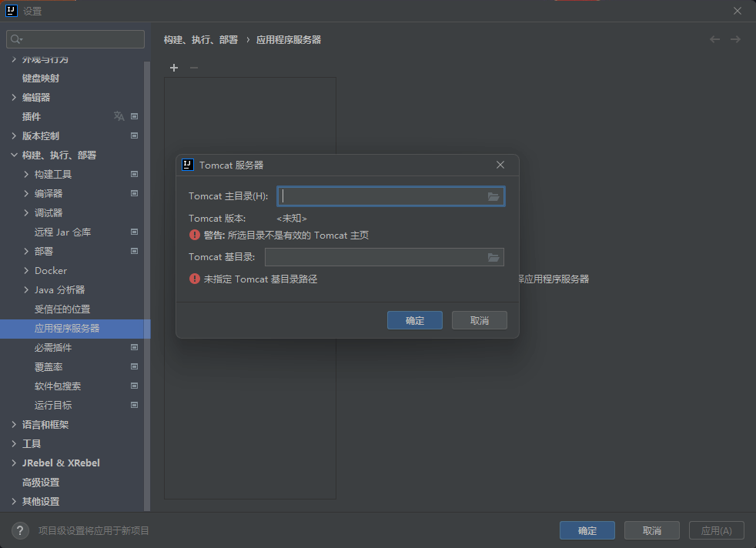Image resolution: width=756 pixels, height=548 pixels.
Task: Click the search magnifier icon in settings
Action: tap(16, 39)
